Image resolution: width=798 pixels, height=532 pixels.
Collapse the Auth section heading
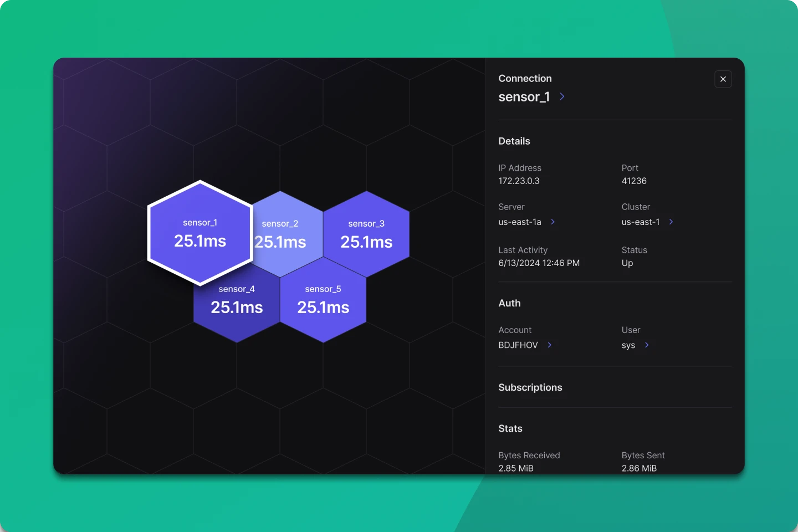pyautogui.click(x=509, y=303)
